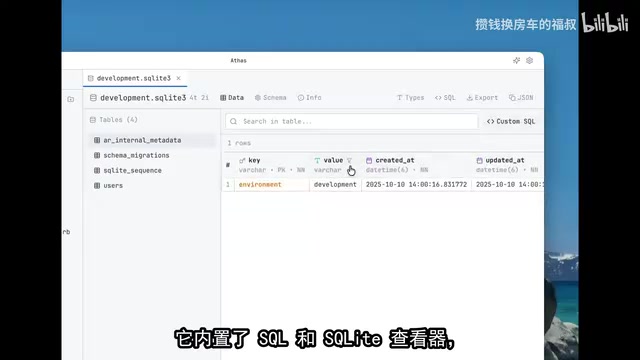This screenshot has height=360, width=640.
Task: Click the text type icon on value column
Action: pos(317,160)
